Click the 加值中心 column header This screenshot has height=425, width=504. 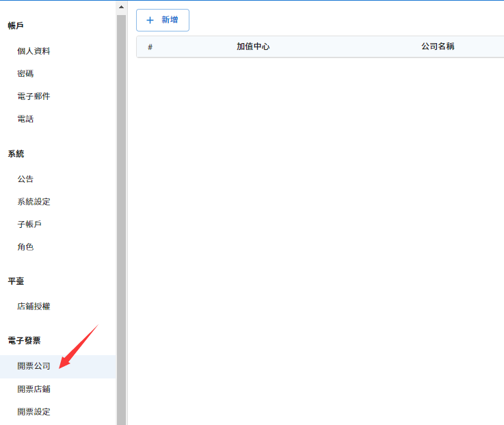[253, 47]
